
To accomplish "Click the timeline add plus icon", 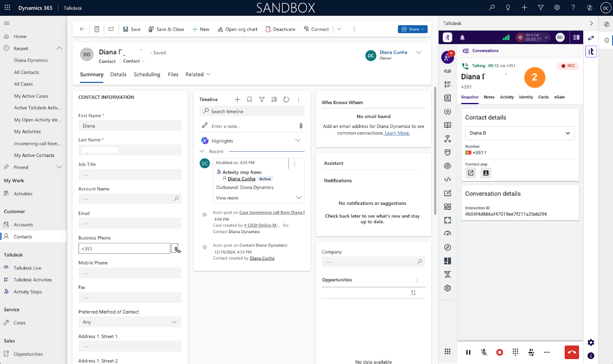I will [x=238, y=100].
